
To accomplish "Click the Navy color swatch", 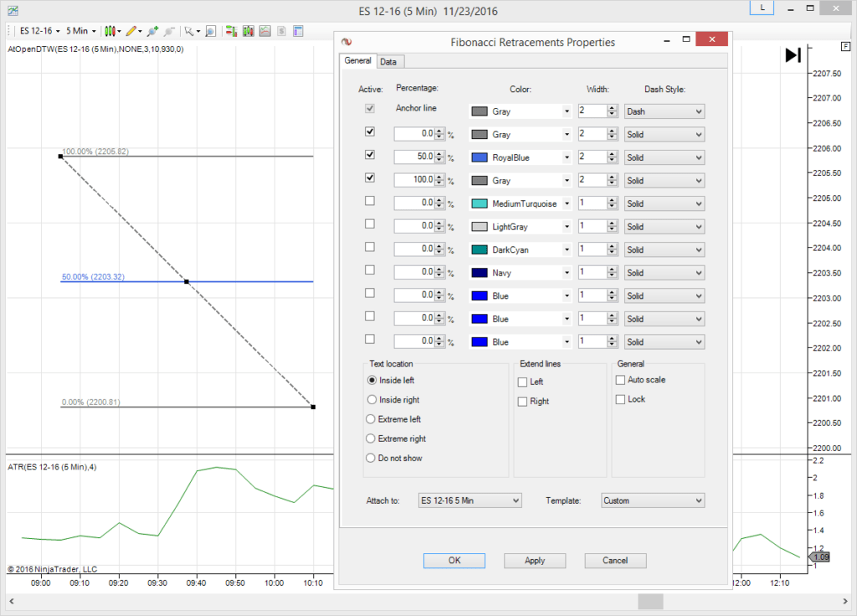I will (480, 273).
